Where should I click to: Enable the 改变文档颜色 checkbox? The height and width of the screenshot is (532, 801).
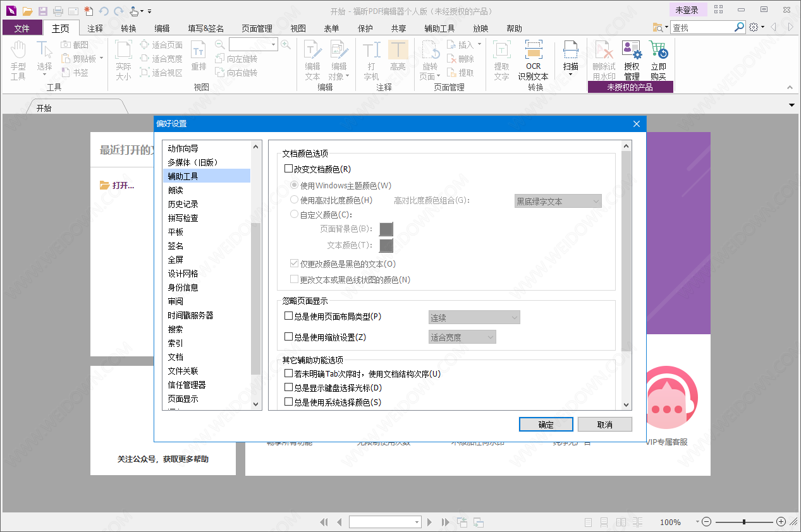[x=289, y=169]
